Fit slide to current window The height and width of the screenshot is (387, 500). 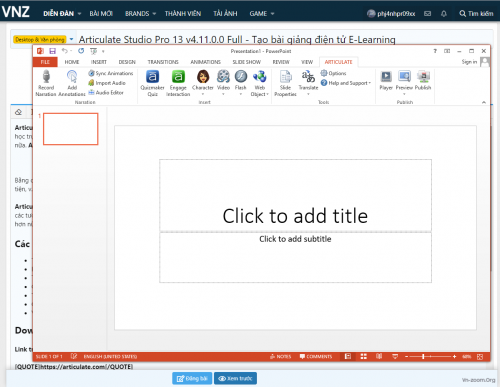[480, 356]
